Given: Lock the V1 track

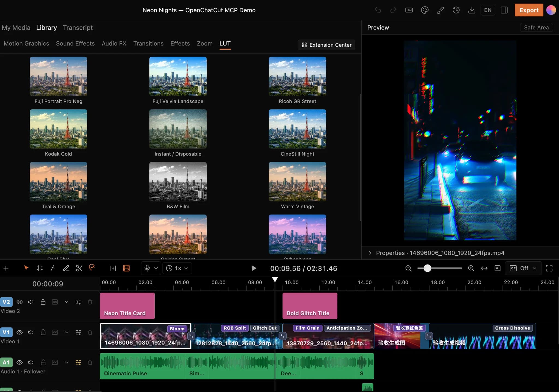Looking at the screenshot, I should 43,332.
